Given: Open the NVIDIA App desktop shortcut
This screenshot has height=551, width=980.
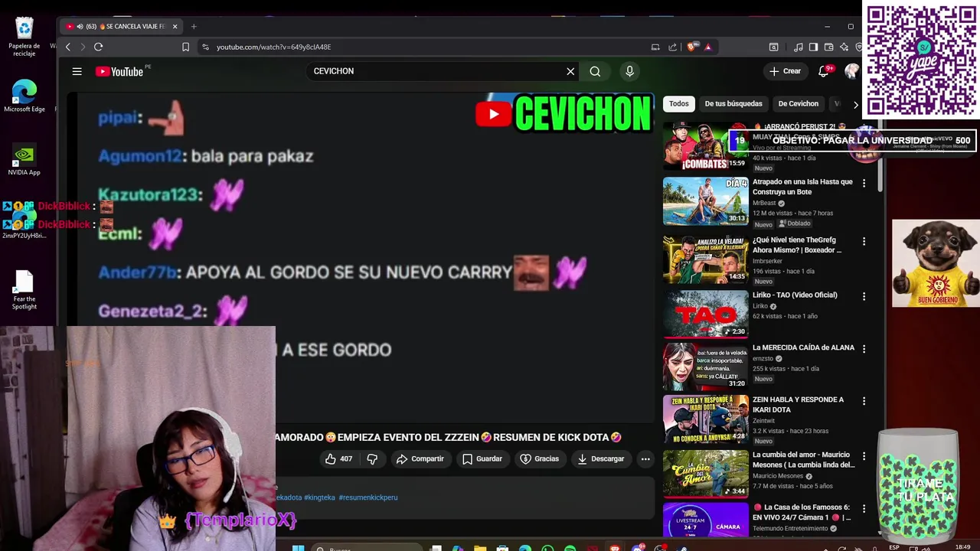Looking at the screenshot, I should 24,161.
